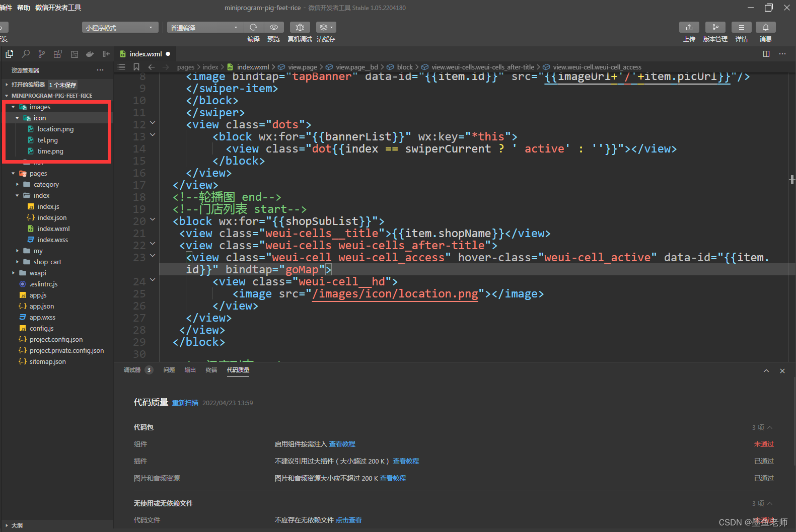Click the bookmark icon in breadcrumb bar

click(x=136, y=67)
